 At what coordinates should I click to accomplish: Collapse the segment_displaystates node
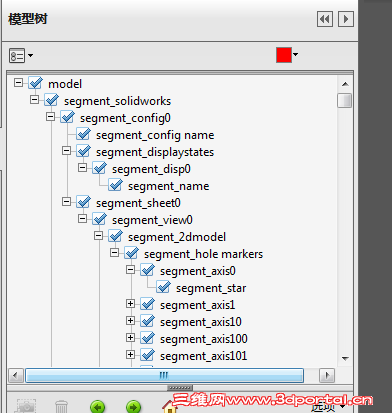66,150
